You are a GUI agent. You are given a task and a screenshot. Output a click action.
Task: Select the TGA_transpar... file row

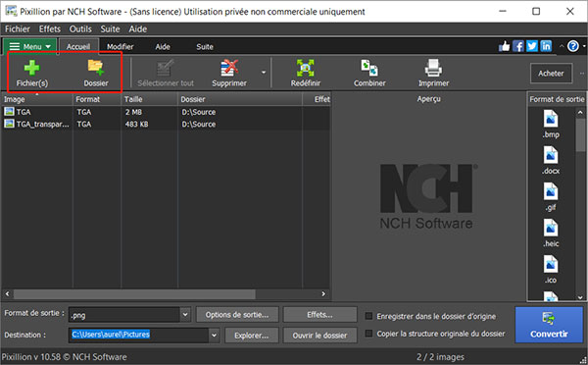point(166,124)
